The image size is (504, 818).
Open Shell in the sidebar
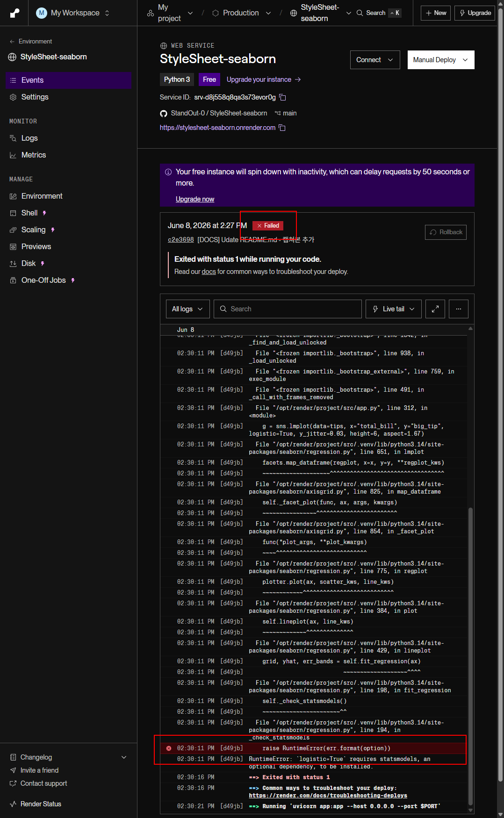pyautogui.click(x=68, y=213)
